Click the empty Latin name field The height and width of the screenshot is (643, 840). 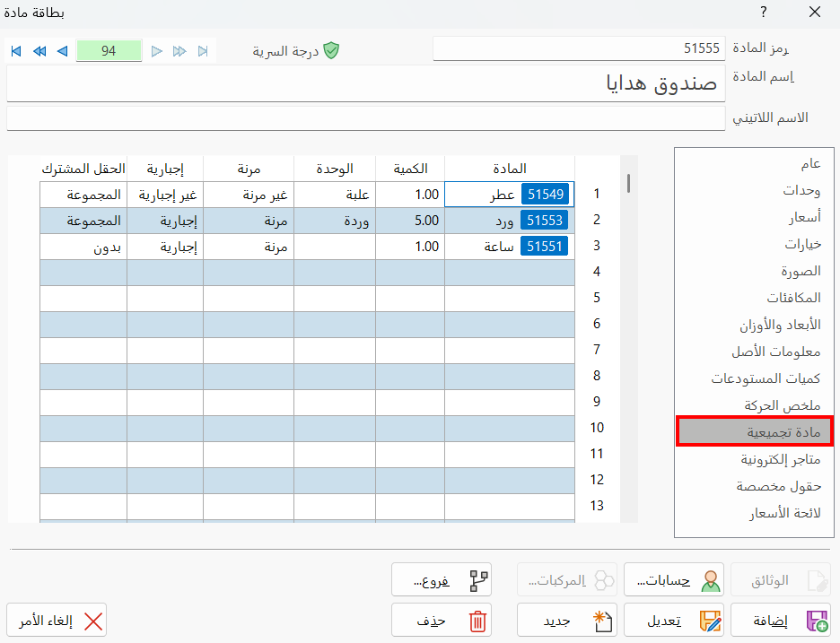366,117
